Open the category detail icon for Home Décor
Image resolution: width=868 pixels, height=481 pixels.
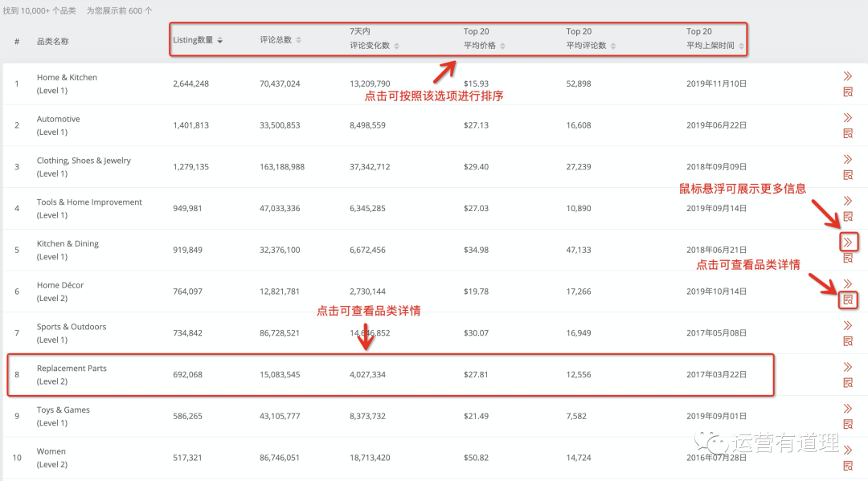tap(847, 300)
